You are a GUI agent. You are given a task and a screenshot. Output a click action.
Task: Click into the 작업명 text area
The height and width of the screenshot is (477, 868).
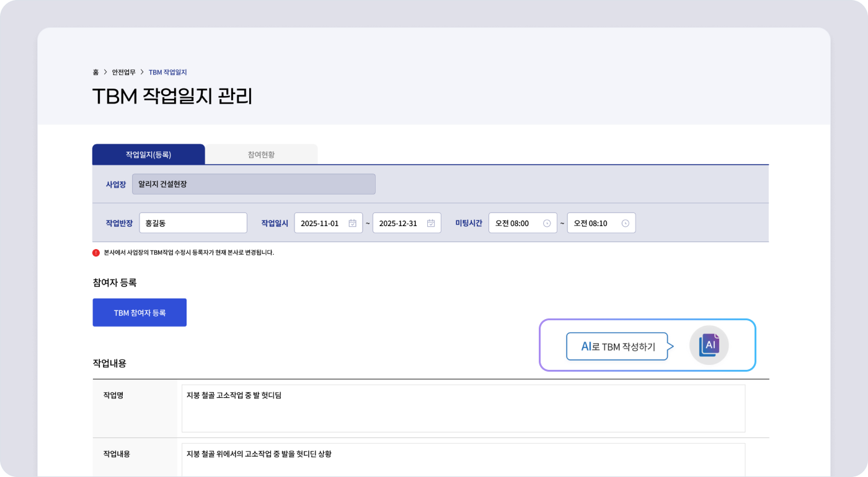463,408
